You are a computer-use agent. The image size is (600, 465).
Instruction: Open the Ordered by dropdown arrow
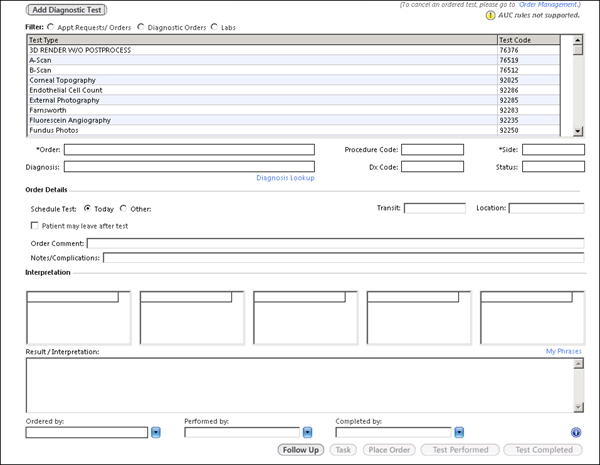[156, 432]
